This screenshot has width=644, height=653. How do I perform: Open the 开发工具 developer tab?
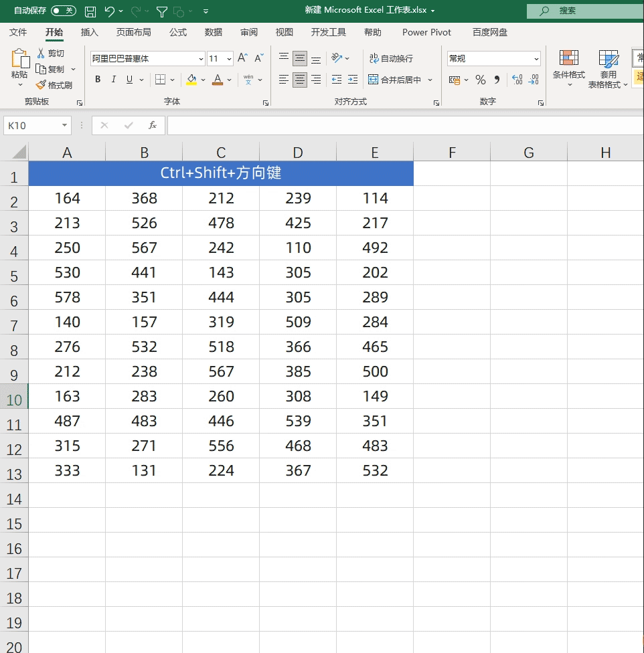pyautogui.click(x=328, y=32)
